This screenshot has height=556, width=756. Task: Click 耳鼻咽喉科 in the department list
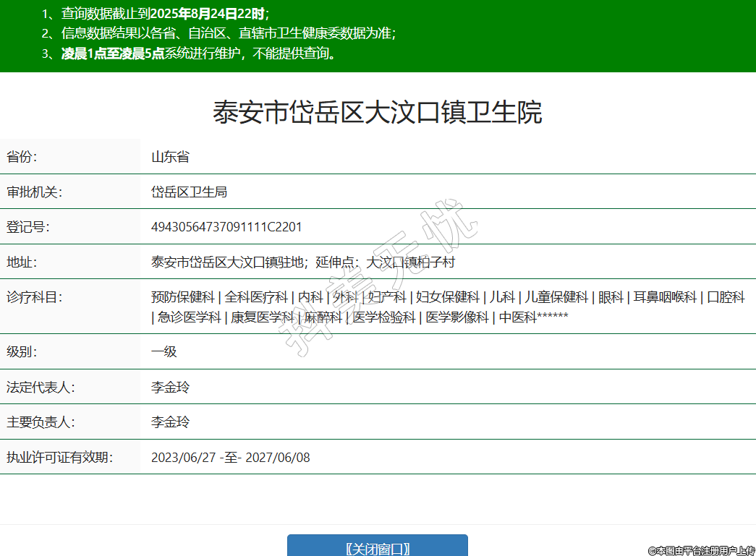665,297
